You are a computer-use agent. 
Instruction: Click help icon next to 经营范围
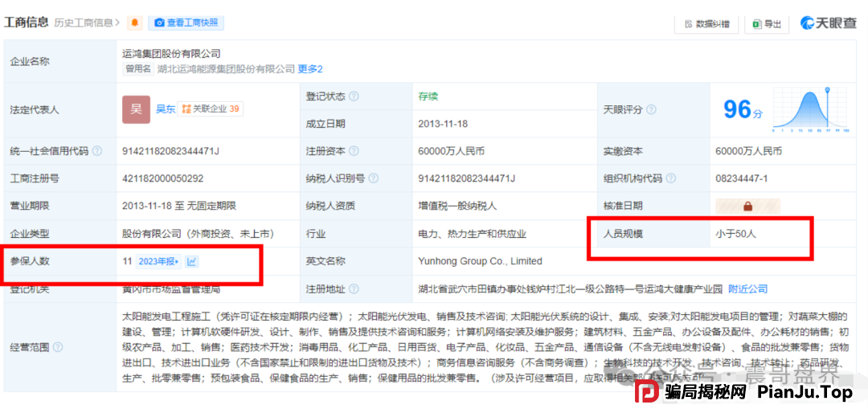point(58,348)
